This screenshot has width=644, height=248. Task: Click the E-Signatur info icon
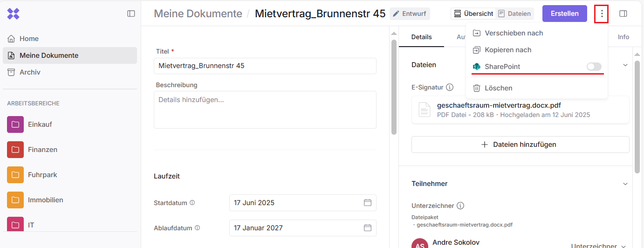(450, 87)
